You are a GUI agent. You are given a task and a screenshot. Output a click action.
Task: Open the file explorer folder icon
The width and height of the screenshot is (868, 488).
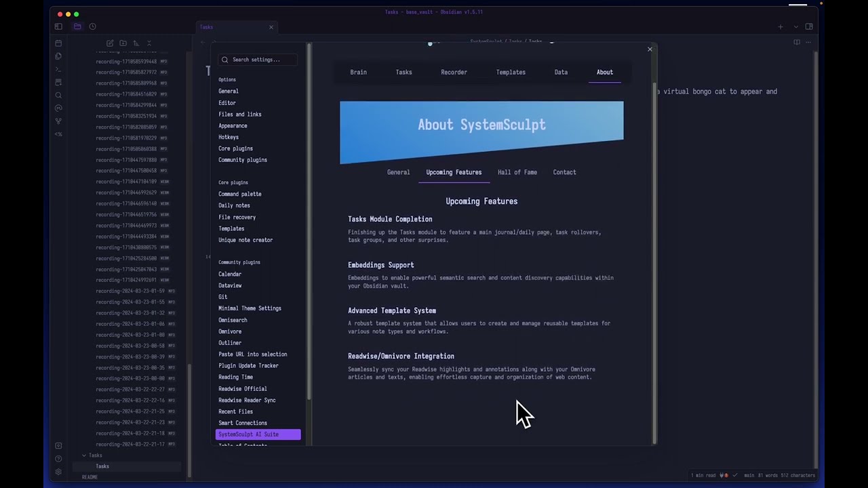pyautogui.click(x=77, y=26)
